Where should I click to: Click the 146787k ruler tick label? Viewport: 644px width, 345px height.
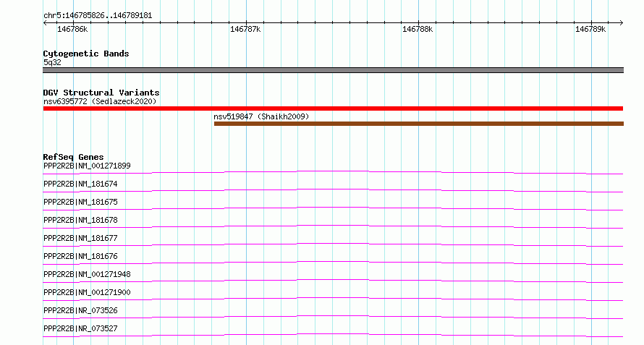tap(245, 30)
